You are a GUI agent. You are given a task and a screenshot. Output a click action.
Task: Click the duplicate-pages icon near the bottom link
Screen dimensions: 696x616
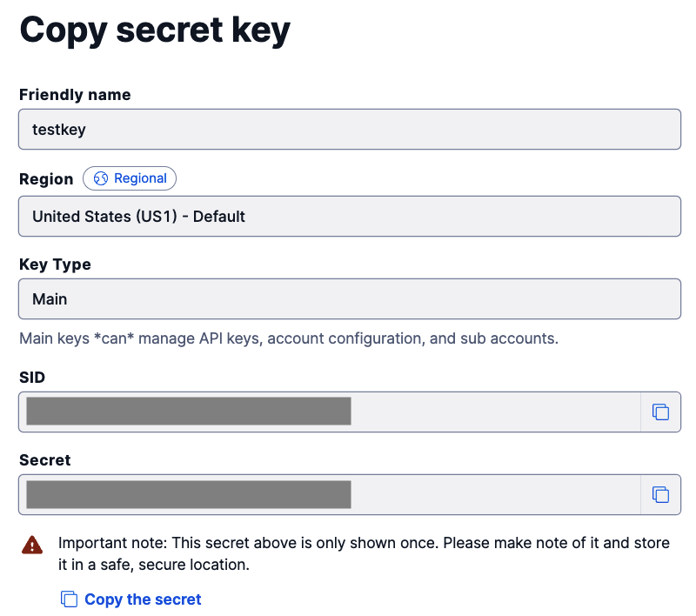70,599
